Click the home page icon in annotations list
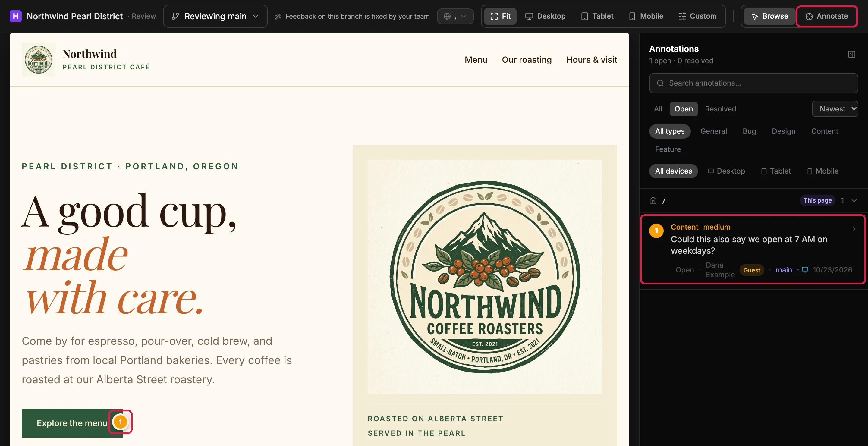This screenshot has width=868, height=446. click(653, 200)
